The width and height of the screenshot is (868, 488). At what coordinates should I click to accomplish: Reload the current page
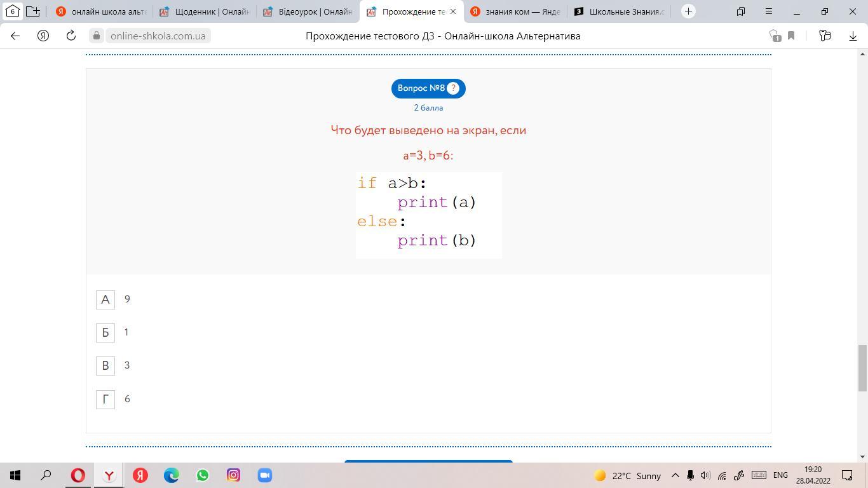click(x=71, y=36)
